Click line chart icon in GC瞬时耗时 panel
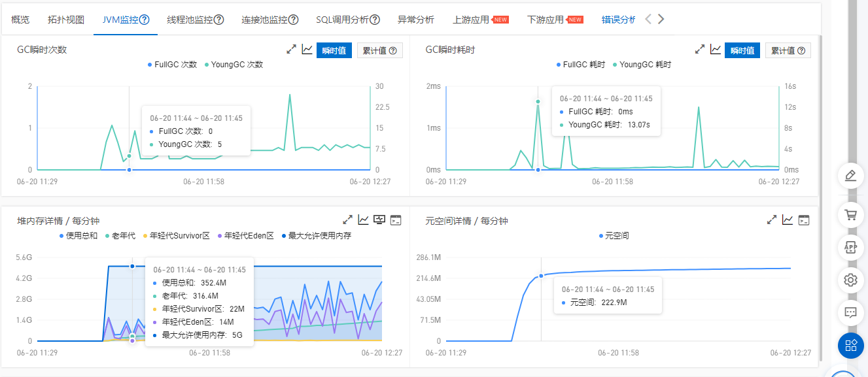The height and width of the screenshot is (377, 868). point(716,50)
